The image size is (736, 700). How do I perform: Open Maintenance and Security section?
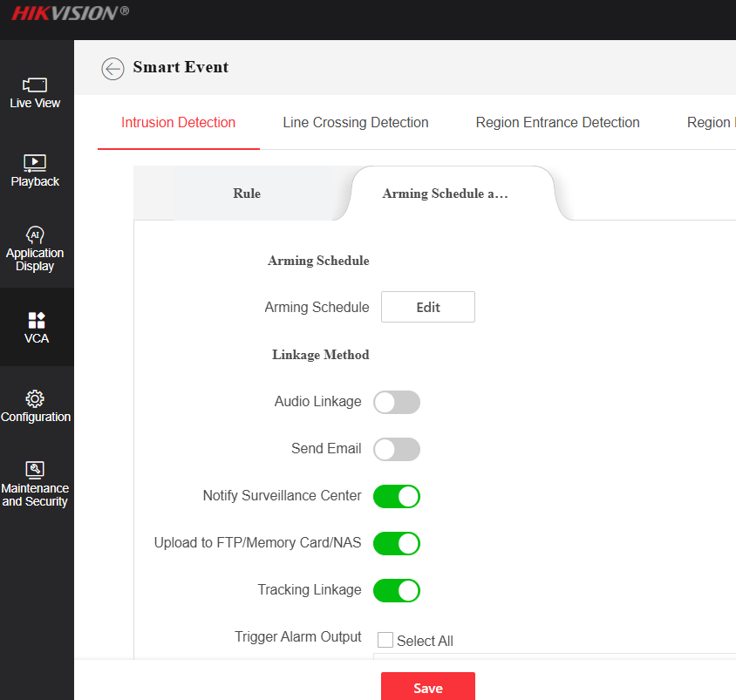[35, 469]
